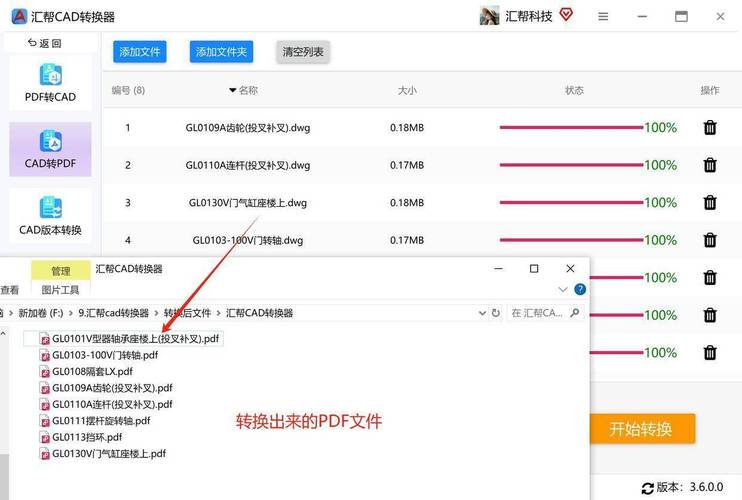Open Explorer help question mark icon
The height and width of the screenshot is (500, 742).
tap(580, 289)
